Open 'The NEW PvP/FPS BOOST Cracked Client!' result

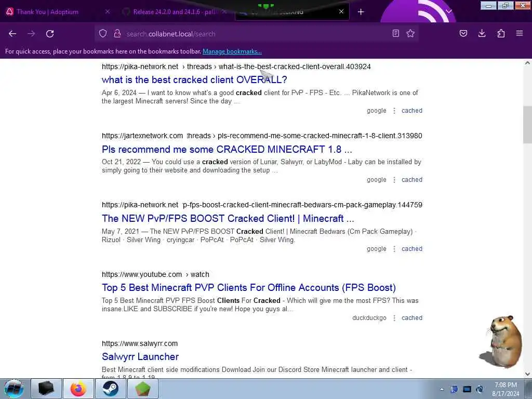click(x=228, y=219)
